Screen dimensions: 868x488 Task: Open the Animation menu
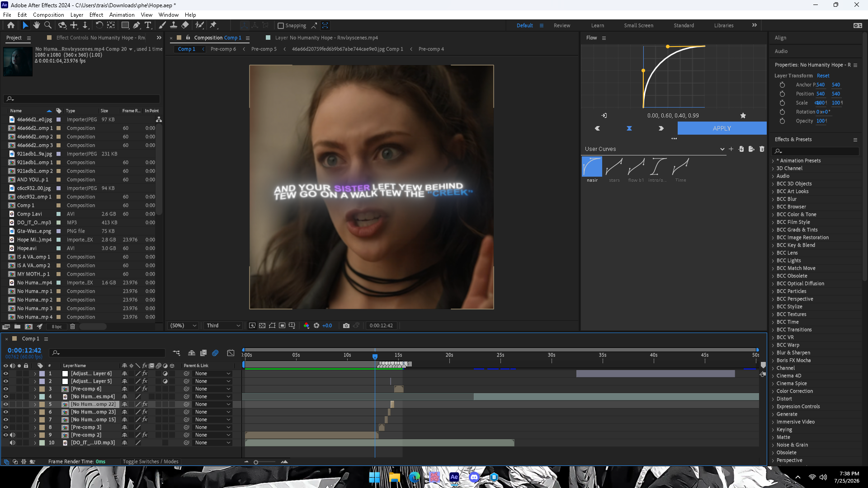pyautogui.click(x=122, y=15)
